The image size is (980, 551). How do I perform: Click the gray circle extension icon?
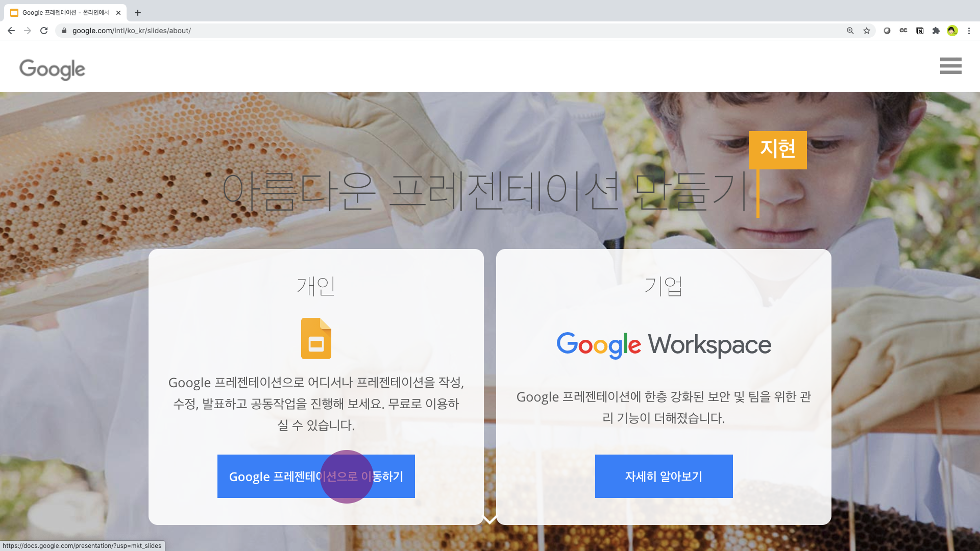click(x=887, y=31)
